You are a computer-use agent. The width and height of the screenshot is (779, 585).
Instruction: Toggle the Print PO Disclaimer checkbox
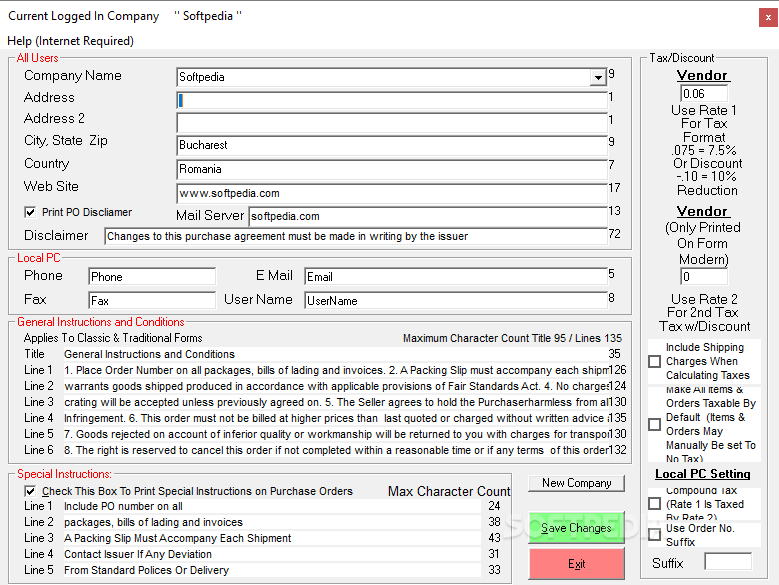tap(30, 213)
